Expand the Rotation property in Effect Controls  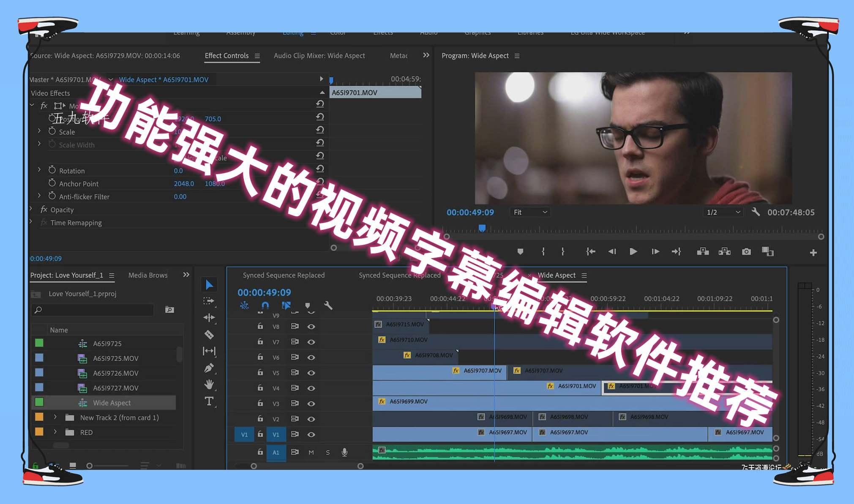point(39,170)
